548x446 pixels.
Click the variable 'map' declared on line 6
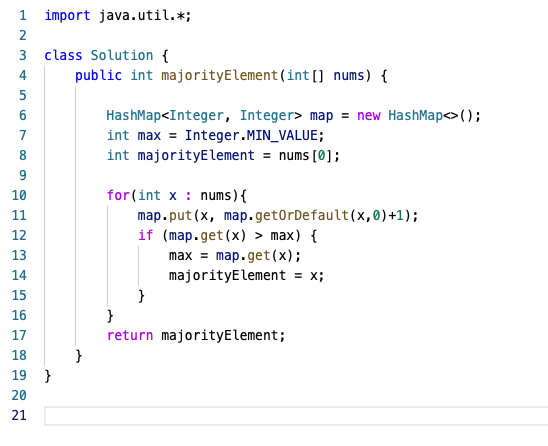321,116
